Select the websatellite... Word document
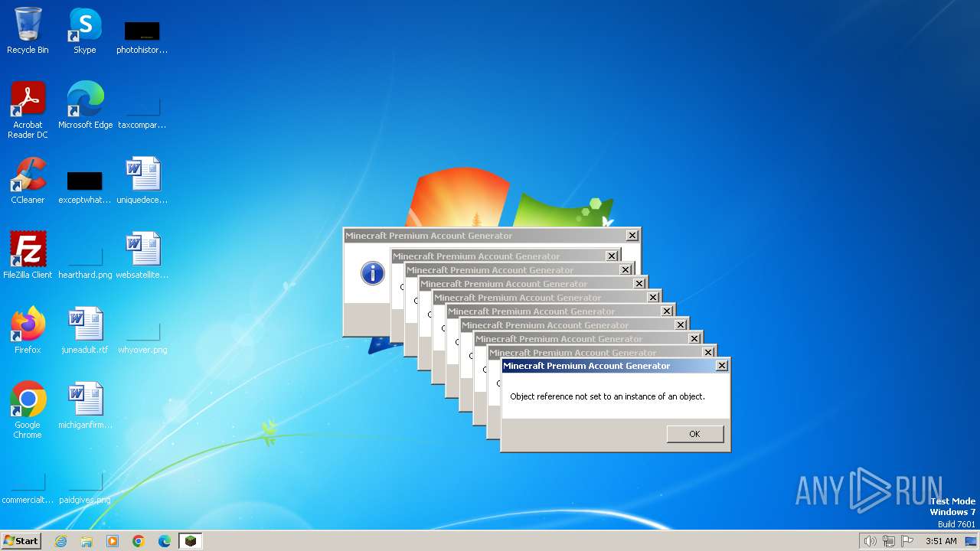Viewport: 980px width, 551px height. (142, 256)
